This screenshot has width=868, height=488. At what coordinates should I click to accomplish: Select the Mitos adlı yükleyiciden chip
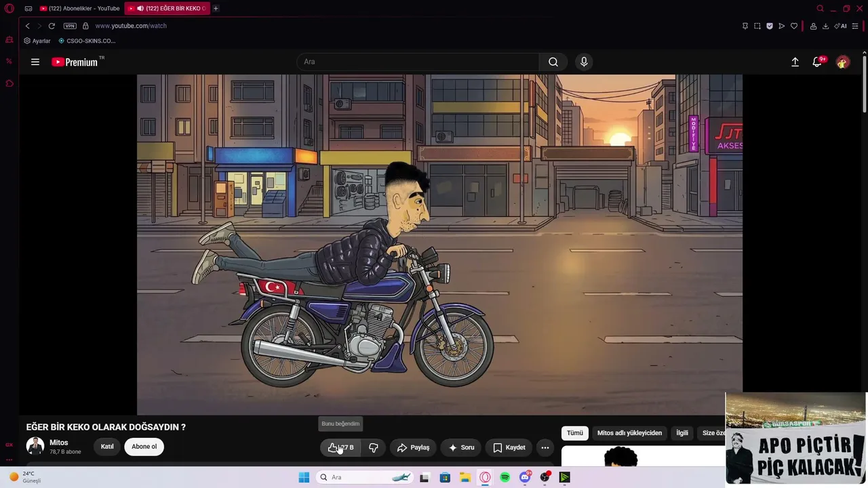(629, 433)
